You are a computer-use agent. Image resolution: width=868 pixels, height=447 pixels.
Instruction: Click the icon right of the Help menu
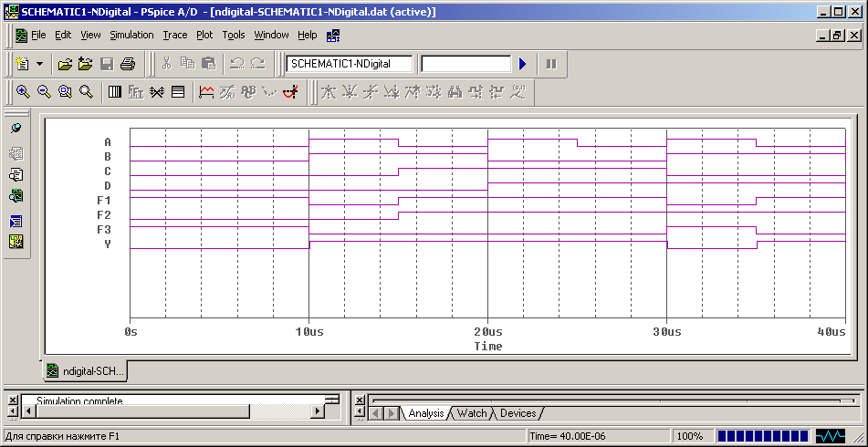point(333,36)
